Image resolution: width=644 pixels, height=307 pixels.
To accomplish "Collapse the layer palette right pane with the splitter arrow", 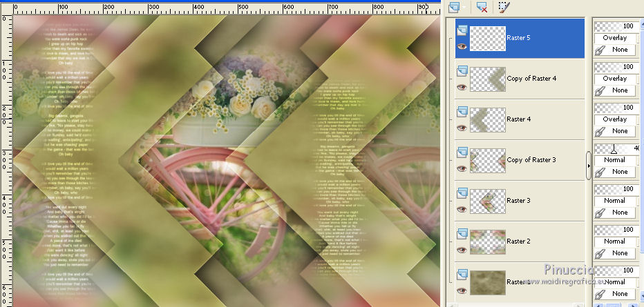I will point(589,166).
